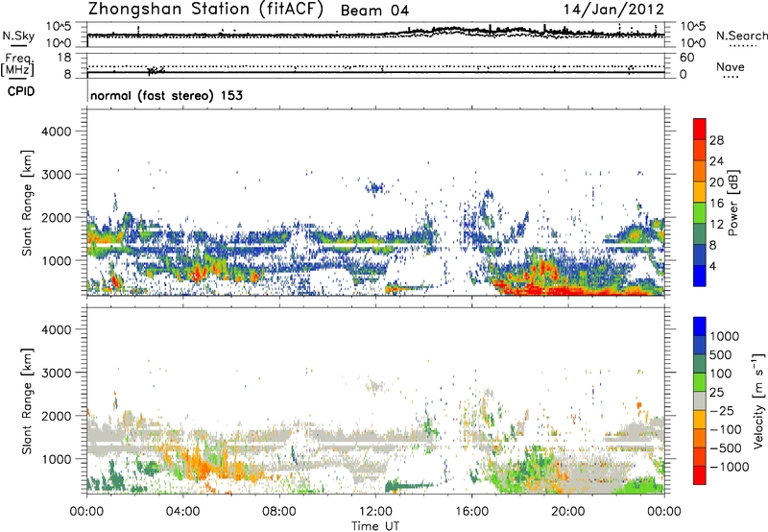
Task: Click the Nave legend label
Action: 731,67
